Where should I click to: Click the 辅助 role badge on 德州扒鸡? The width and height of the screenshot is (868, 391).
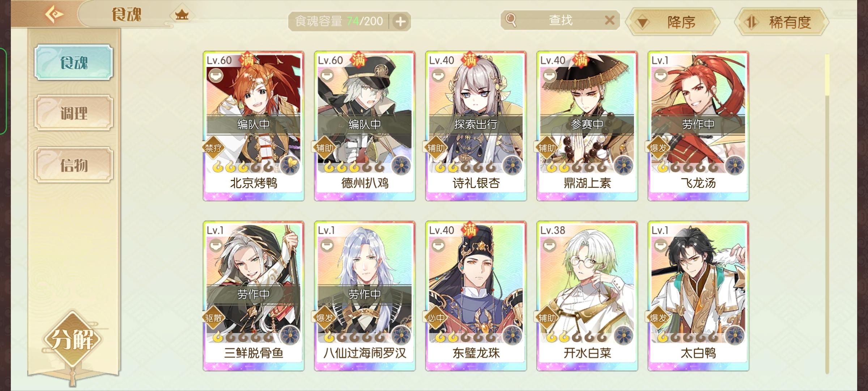(x=324, y=148)
